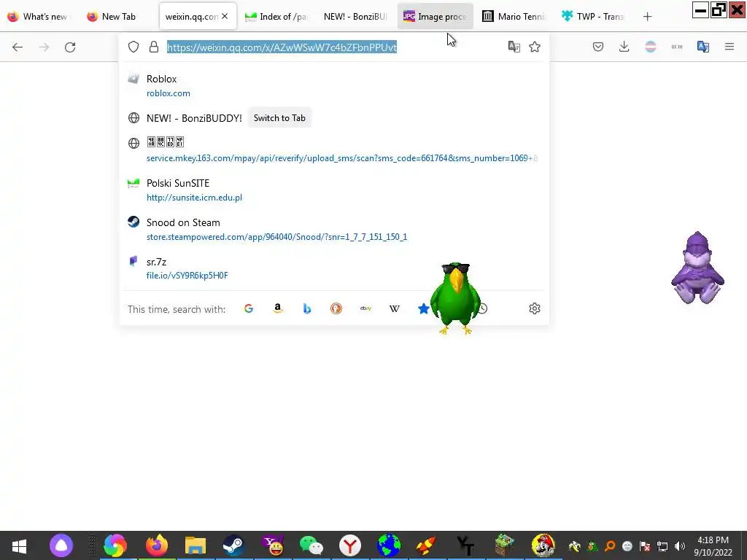Select the Polski SunSITE suggestion title

coord(178,183)
